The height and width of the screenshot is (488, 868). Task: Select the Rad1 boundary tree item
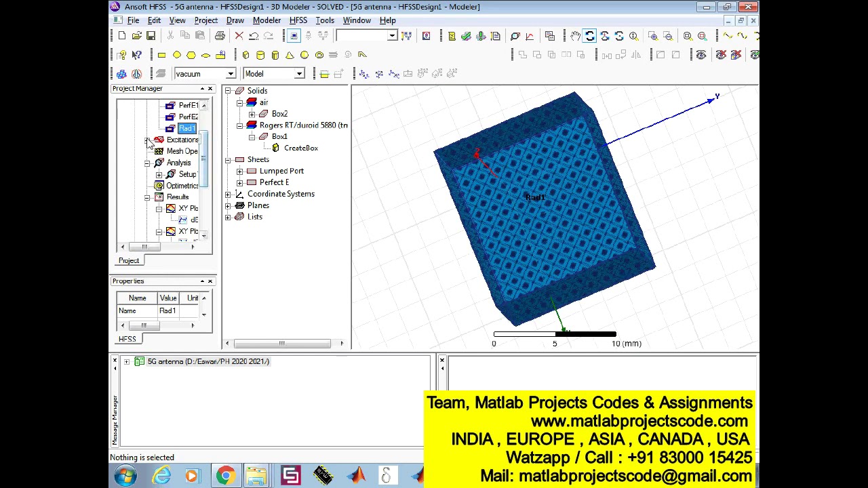click(x=187, y=128)
